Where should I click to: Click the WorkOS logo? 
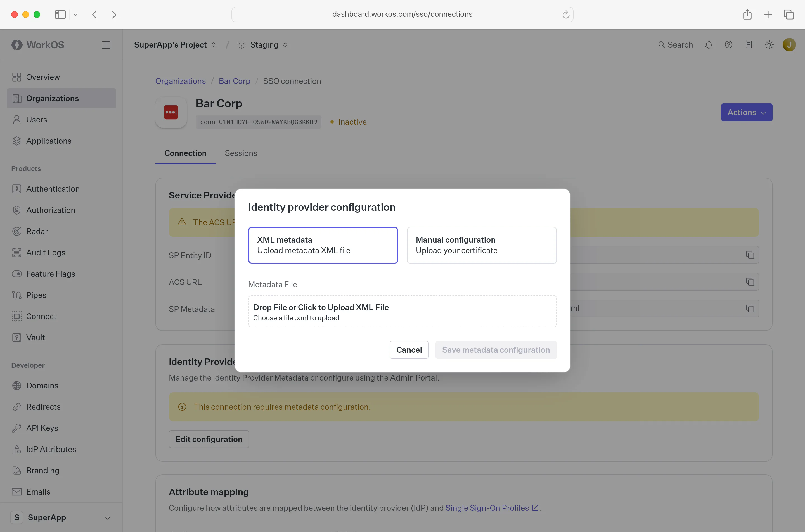point(38,45)
